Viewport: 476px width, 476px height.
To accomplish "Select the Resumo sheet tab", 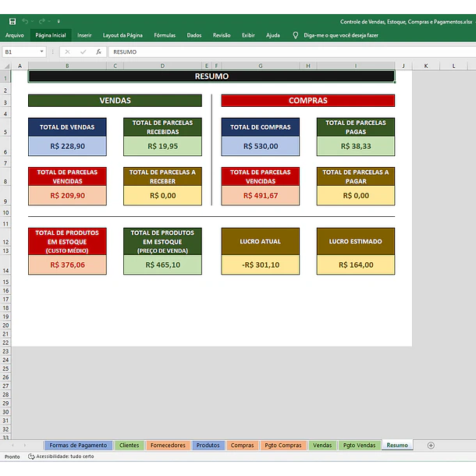I will (x=397, y=445).
